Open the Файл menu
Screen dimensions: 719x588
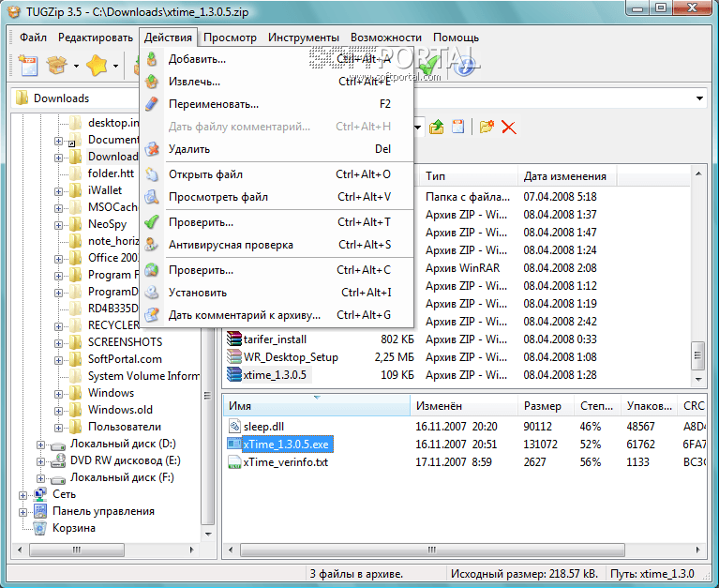pos(33,38)
